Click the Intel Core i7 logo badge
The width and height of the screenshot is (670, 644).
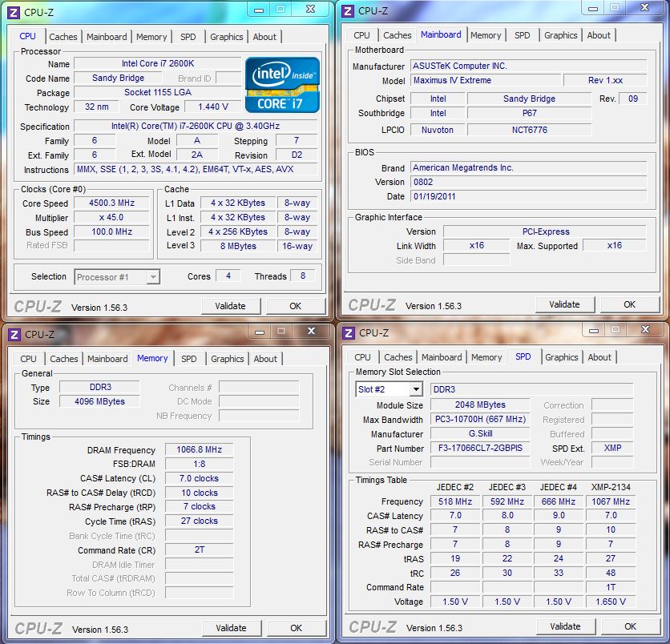pyautogui.click(x=282, y=85)
